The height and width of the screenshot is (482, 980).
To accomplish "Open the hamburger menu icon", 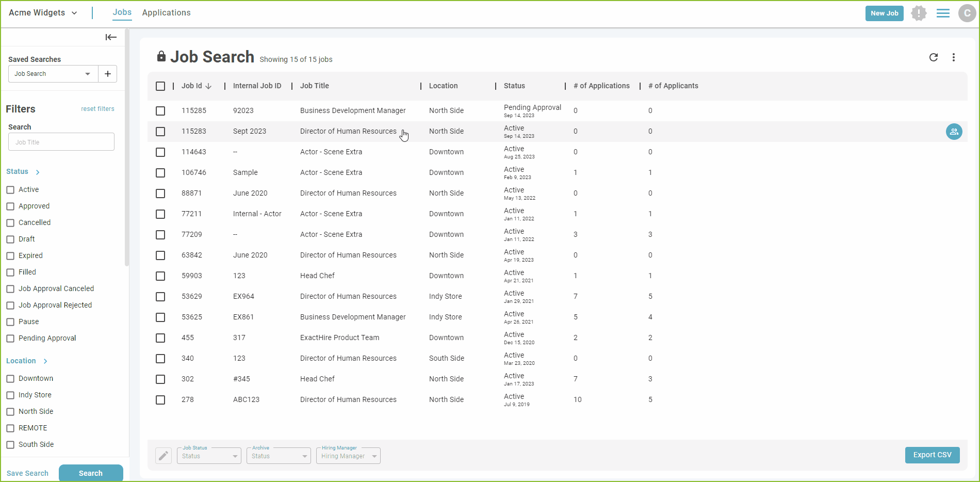I will click(943, 13).
